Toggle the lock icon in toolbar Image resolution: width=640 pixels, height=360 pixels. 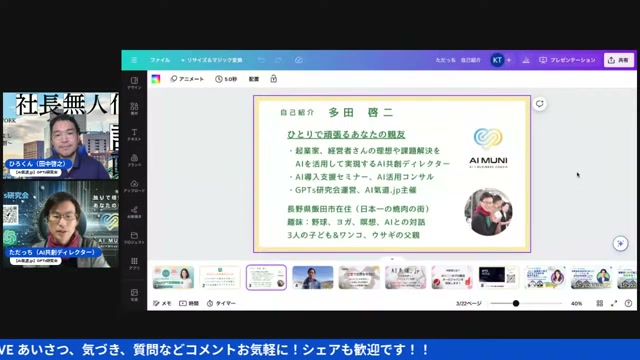[273, 79]
